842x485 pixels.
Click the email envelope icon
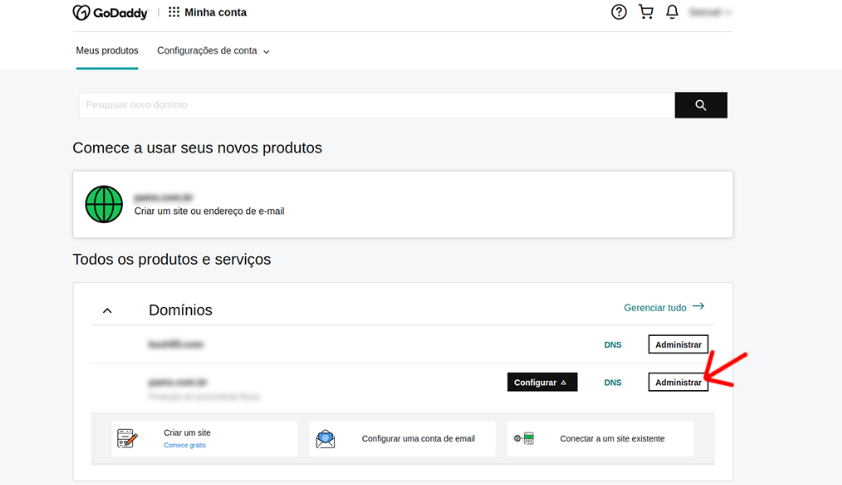point(325,439)
